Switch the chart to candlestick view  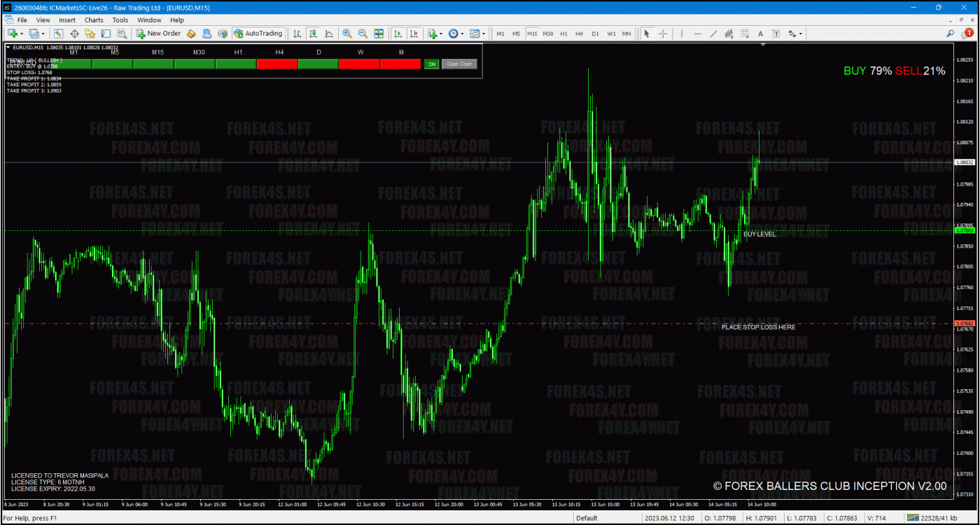tap(314, 33)
